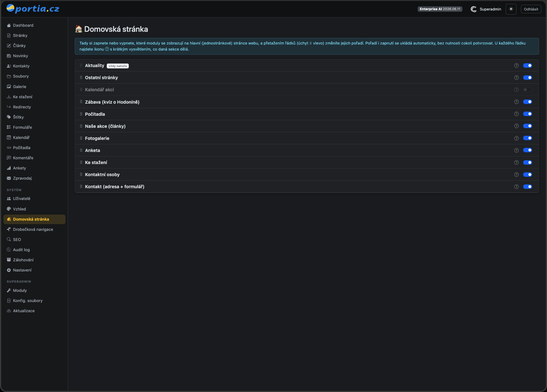Open help for the Fotogalerie row
547x392 pixels.
(516, 138)
